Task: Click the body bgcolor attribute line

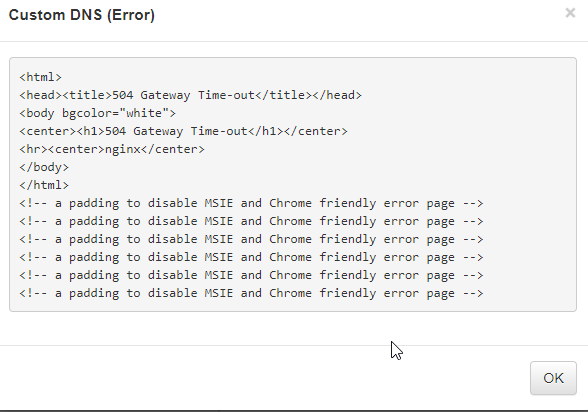Action: point(98,113)
